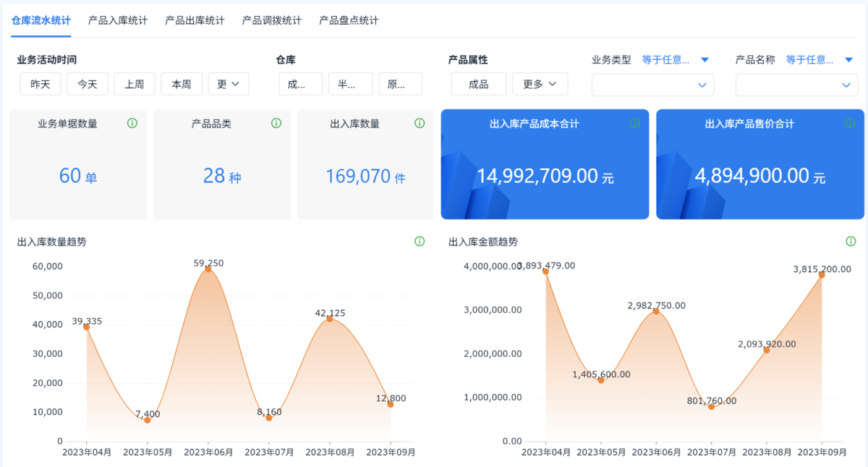Select the 8,160 quantity data point
Screen dimensions: 868x467
point(269,417)
